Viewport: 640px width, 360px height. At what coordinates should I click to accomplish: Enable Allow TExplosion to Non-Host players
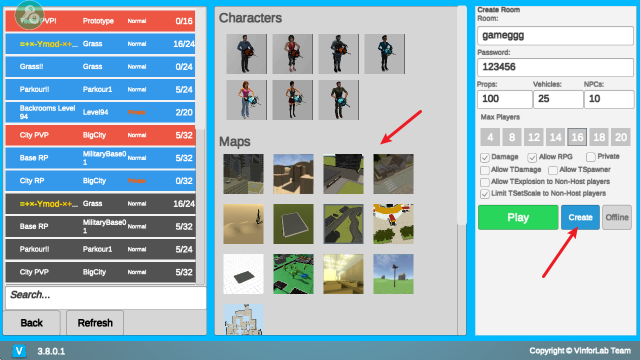pyautogui.click(x=485, y=182)
